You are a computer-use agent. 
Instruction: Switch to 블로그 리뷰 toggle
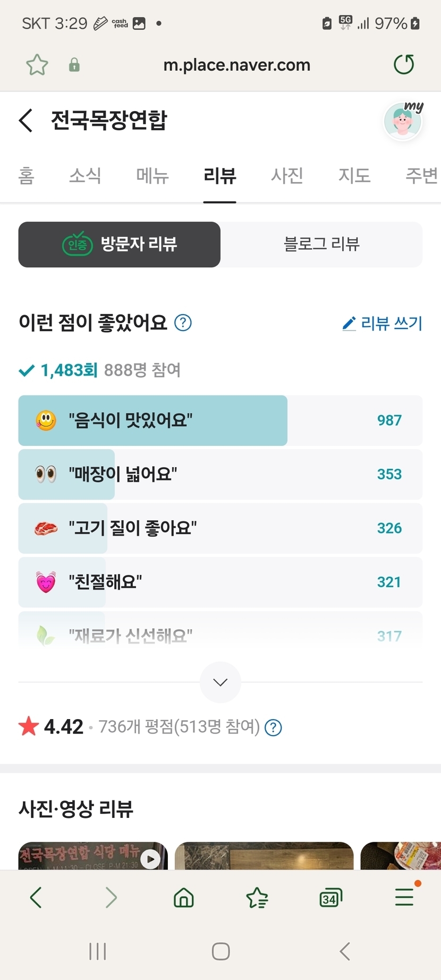click(x=321, y=244)
